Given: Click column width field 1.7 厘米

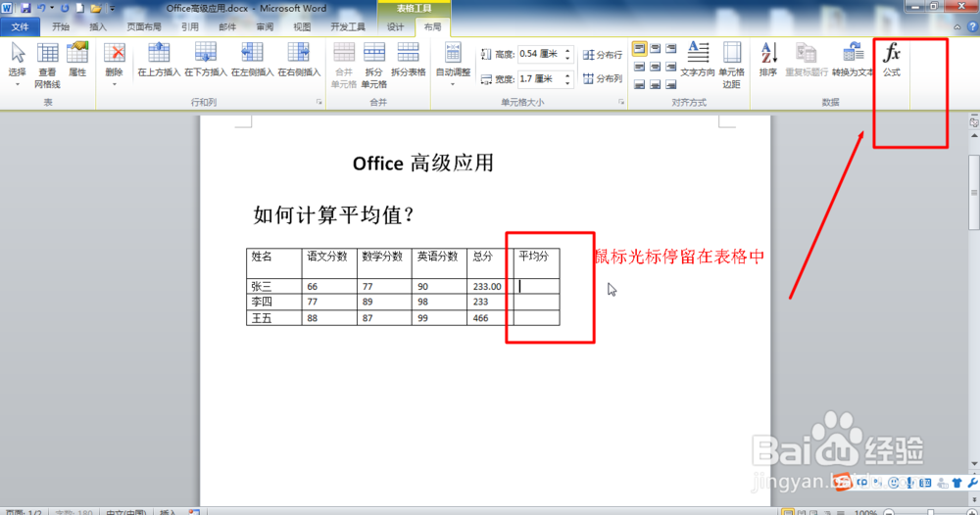Looking at the screenshot, I should tap(541, 78).
